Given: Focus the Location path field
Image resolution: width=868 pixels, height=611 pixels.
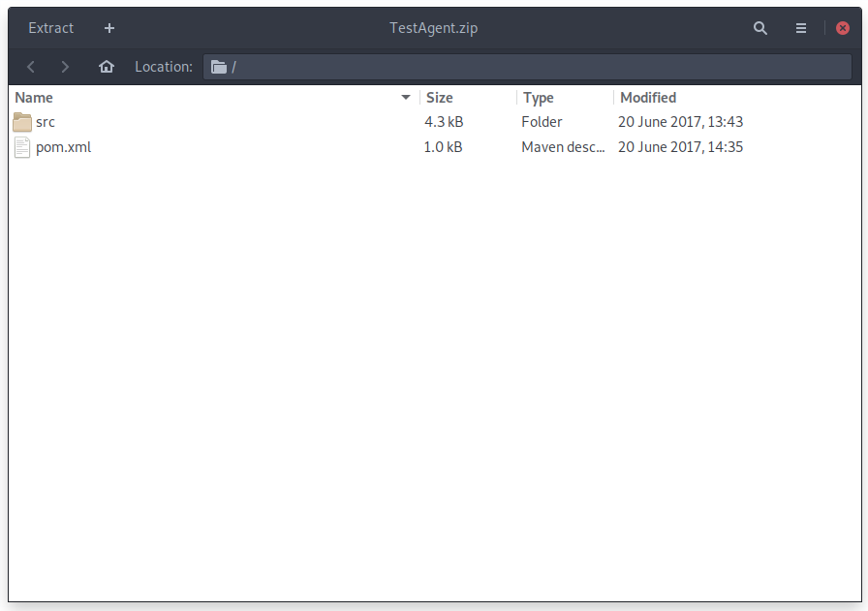Looking at the screenshot, I should click(527, 67).
